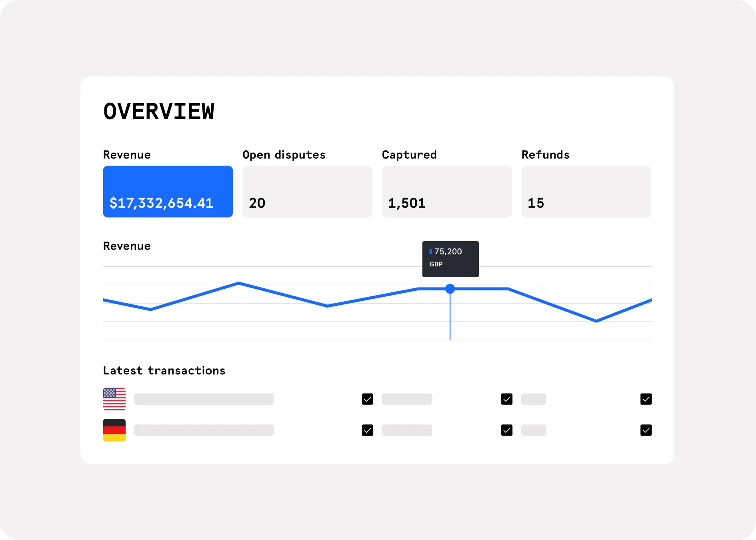Click the OVERVIEW heading
The image size is (756, 540).
point(159,111)
